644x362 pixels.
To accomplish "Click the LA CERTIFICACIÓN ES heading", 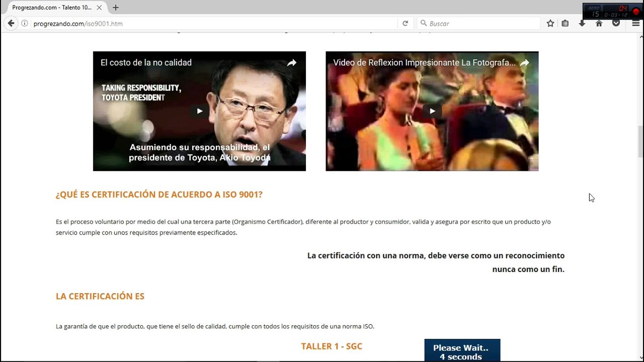I will coord(100,296).
